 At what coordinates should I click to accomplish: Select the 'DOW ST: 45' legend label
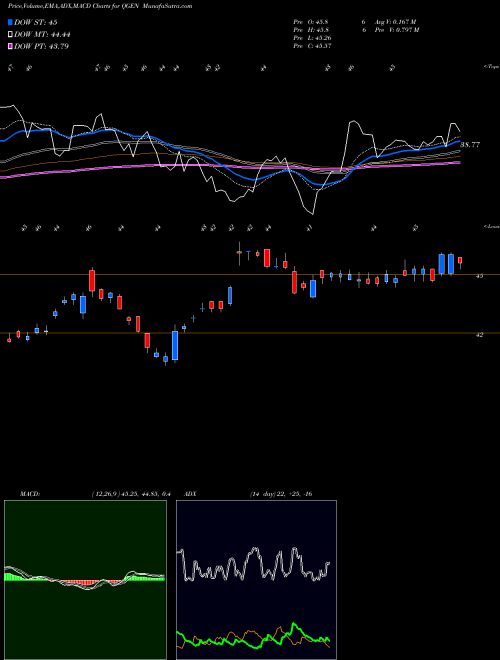tap(36, 22)
